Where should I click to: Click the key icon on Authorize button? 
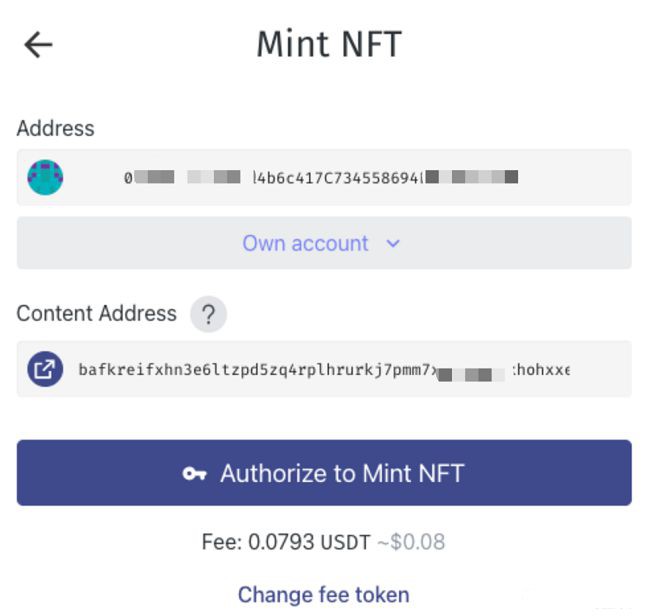pos(194,474)
